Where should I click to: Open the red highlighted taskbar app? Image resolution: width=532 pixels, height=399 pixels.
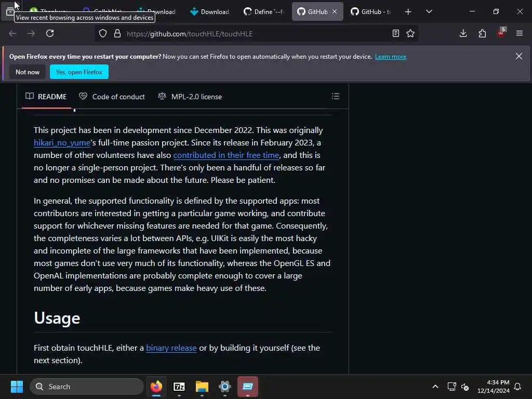[x=248, y=387]
